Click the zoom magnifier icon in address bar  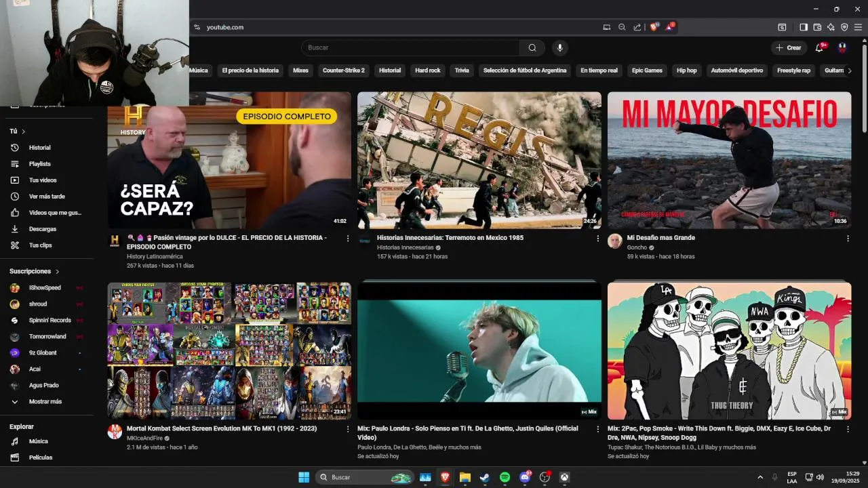(x=622, y=27)
